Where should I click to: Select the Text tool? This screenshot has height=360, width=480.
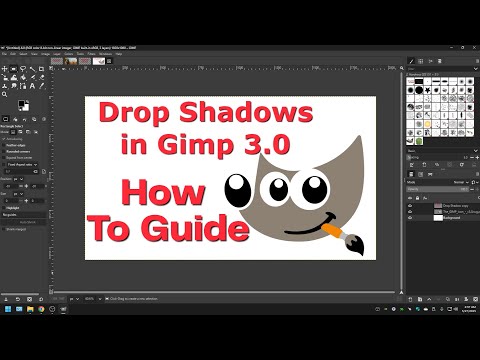click(32, 86)
